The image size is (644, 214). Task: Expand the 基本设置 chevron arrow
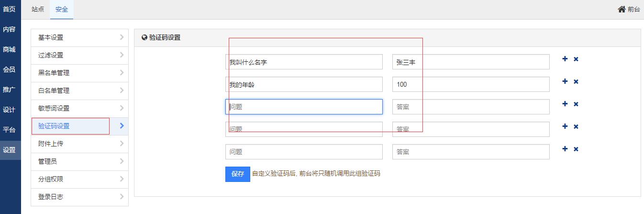(x=122, y=37)
